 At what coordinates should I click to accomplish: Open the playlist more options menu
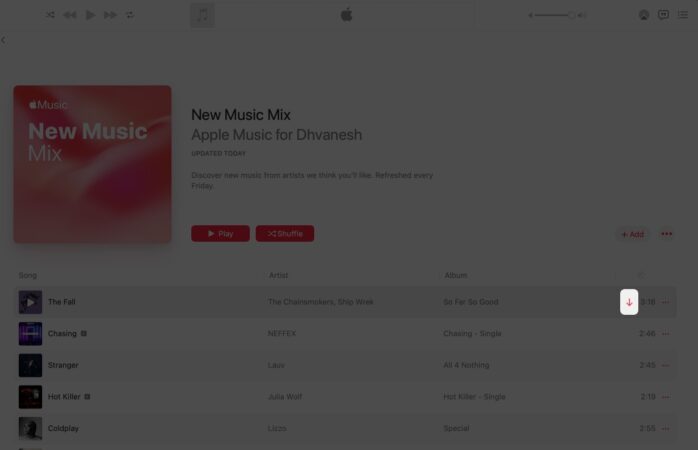pos(666,234)
